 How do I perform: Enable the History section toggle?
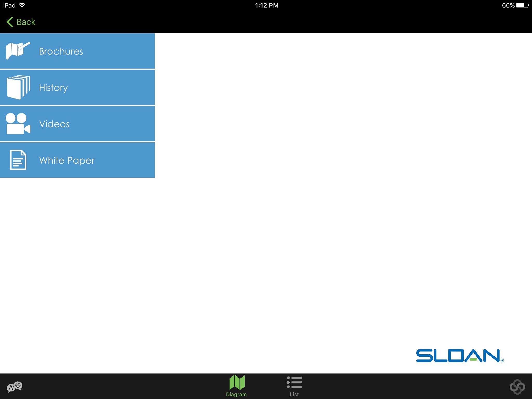point(77,88)
